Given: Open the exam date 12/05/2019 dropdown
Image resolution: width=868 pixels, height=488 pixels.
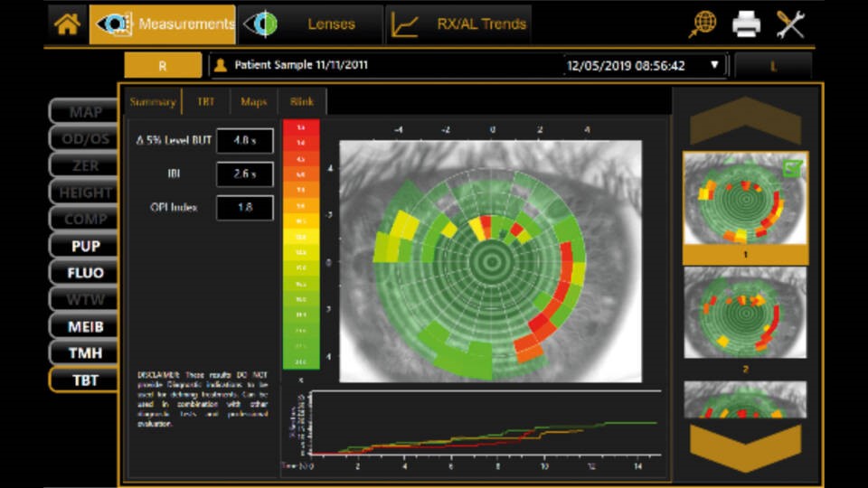Looking at the screenshot, I should coord(715,65).
